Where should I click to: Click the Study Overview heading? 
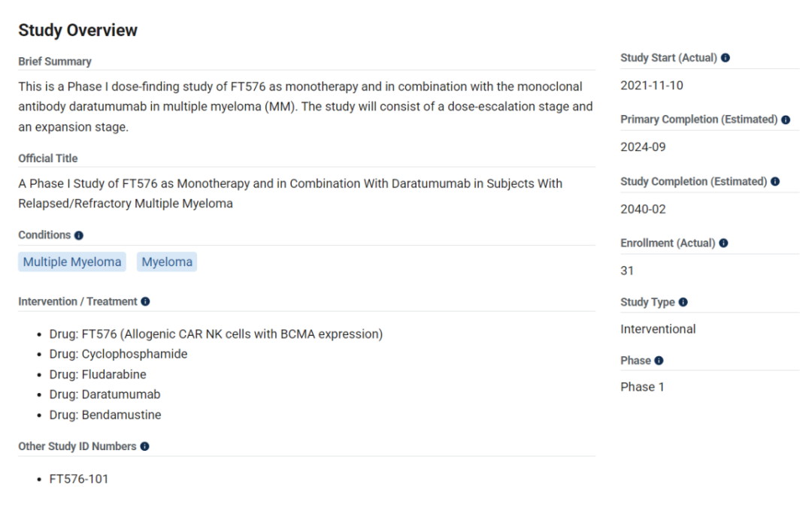coord(77,31)
